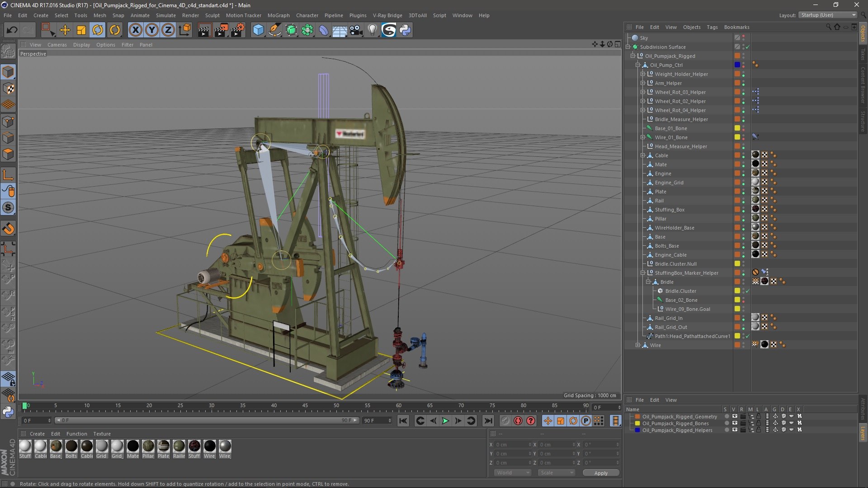Screen dimensions: 868x488
Task: Toggle view visibility of Oil_Pumpjack_Rigged_Bones layer
Action: 735,423
